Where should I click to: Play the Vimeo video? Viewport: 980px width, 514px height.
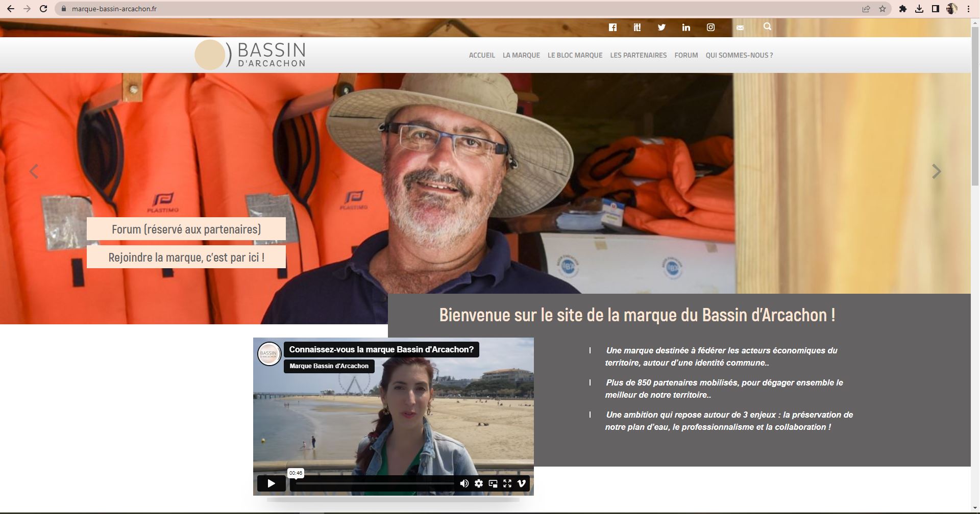271,483
